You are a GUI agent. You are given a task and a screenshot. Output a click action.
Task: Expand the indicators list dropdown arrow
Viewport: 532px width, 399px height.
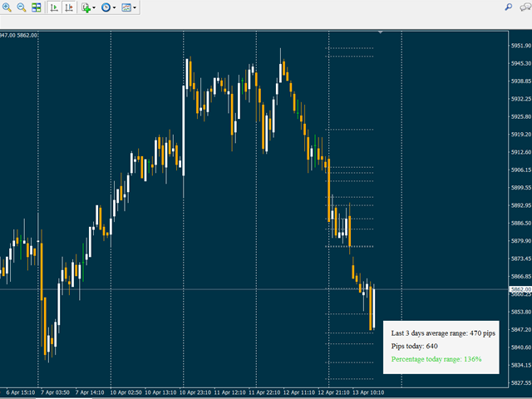coord(95,7)
